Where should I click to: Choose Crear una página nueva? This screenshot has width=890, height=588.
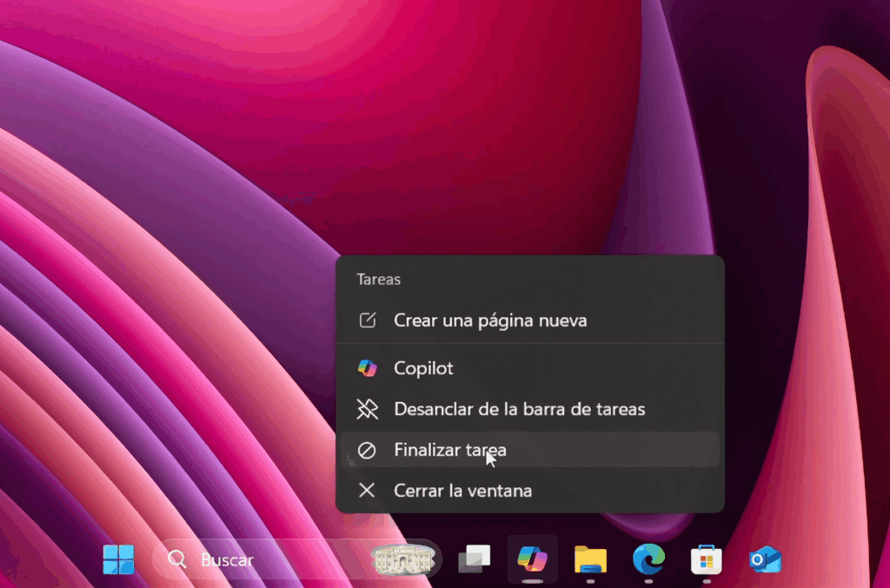pos(491,320)
